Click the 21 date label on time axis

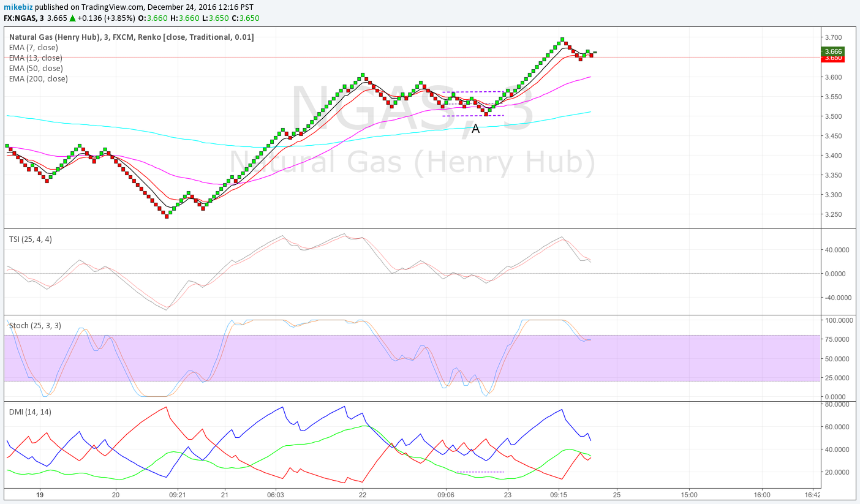(x=225, y=494)
